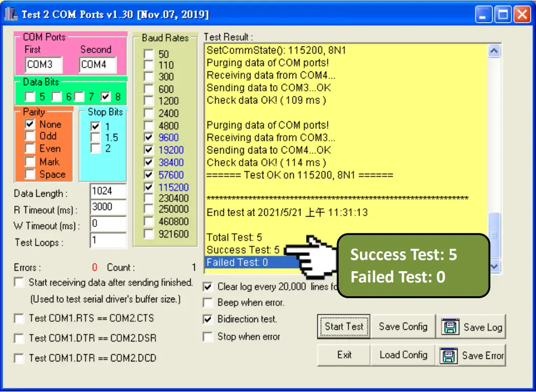
Task: Uncheck Clear log every 20,000 lines
Action: click(208, 288)
